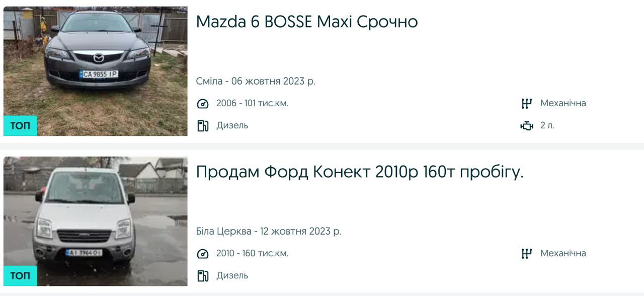Click the gearbox icon in Ford listing
644x296 pixels.
[x=526, y=254]
